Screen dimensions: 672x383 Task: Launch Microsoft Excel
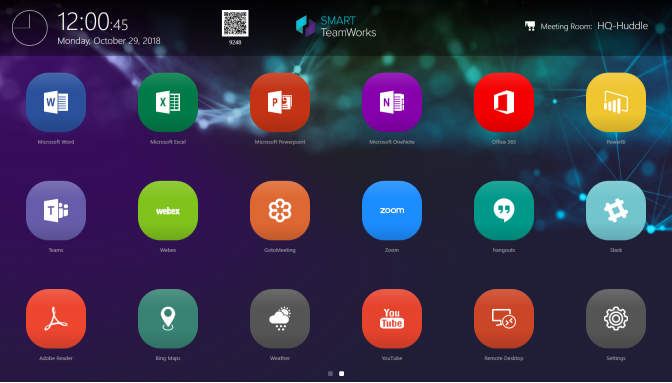click(x=168, y=102)
